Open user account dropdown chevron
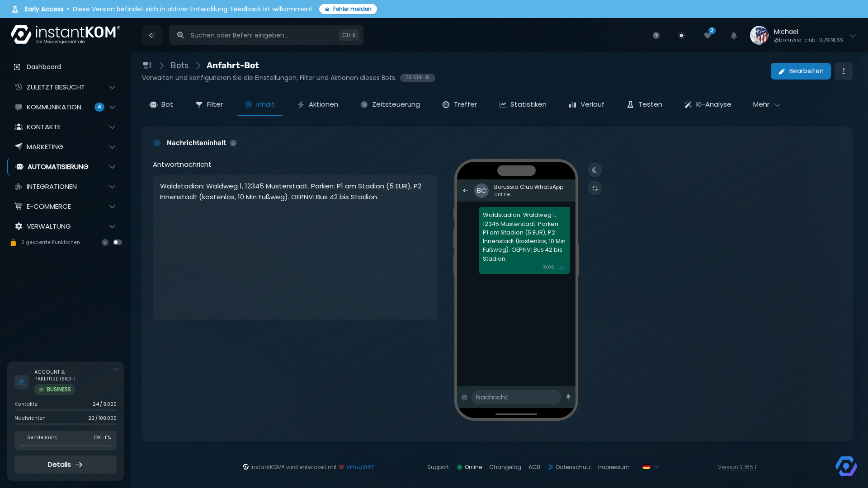This screenshot has height=488, width=868. point(853,36)
